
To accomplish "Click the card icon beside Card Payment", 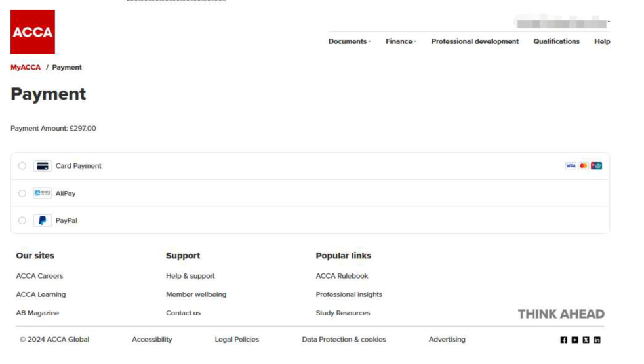I will [43, 166].
